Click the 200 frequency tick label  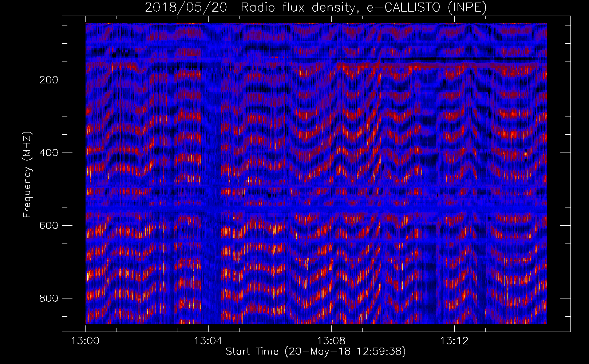tap(49, 80)
